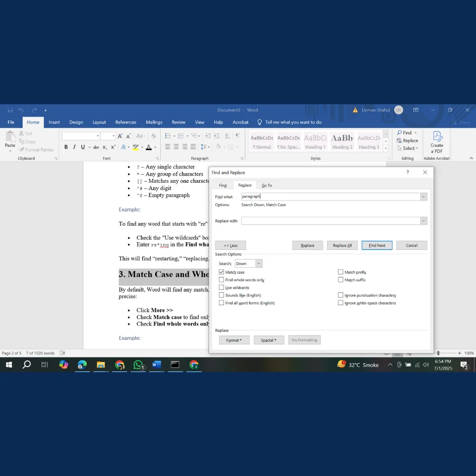Open the File menu

11,122
